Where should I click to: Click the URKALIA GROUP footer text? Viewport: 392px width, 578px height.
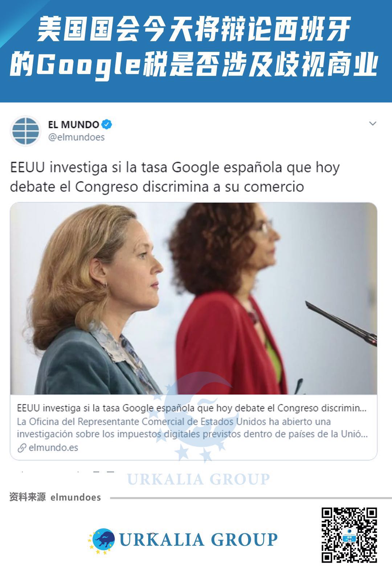tap(198, 540)
